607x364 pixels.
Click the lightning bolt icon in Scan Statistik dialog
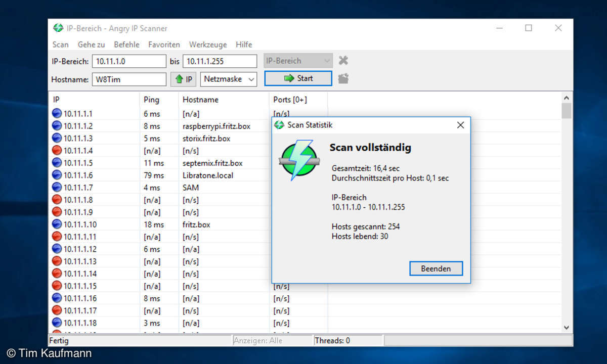coord(299,160)
